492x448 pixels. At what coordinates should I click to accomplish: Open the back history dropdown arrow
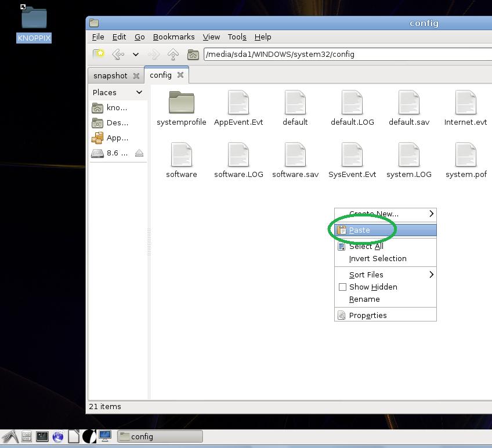click(x=136, y=55)
